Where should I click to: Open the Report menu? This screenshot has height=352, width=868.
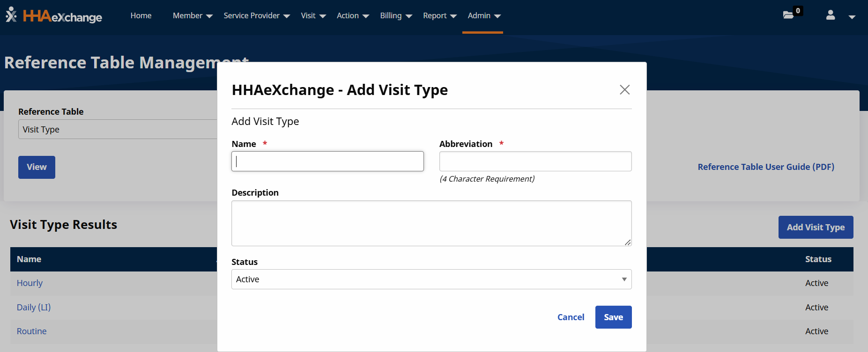click(x=439, y=16)
